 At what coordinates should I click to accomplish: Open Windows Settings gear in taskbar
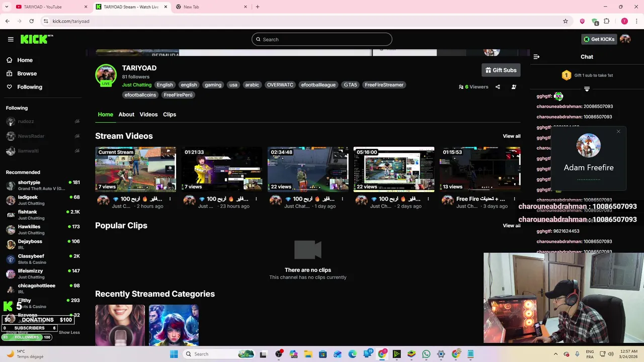click(441, 354)
